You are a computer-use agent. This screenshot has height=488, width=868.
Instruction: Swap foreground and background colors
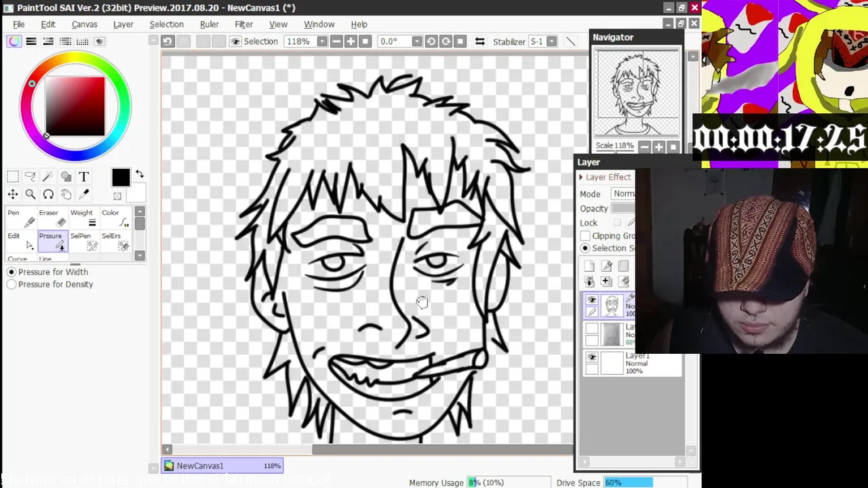coord(140,174)
